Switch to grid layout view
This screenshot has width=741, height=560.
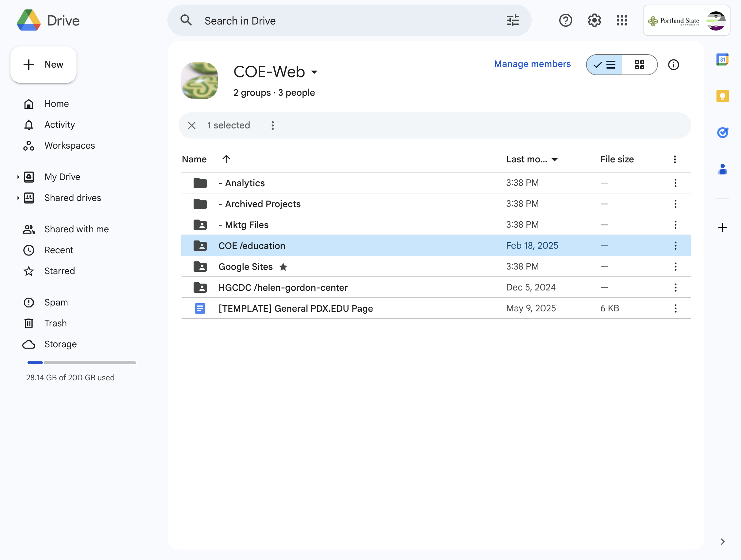pyautogui.click(x=640, y=65)
